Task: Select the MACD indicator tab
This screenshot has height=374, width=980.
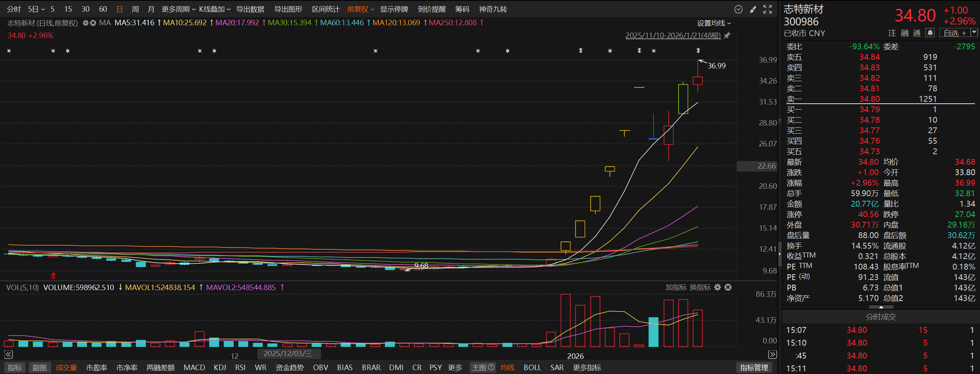Action: click(x=194, y=367)
